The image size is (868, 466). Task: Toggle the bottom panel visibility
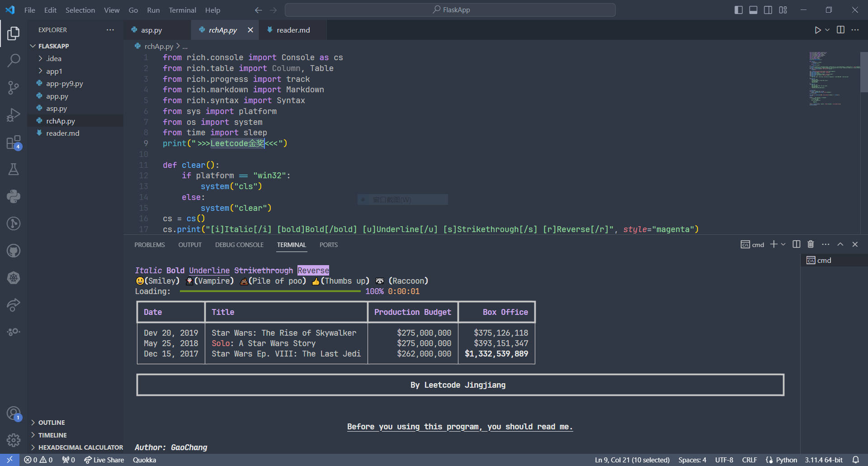tap(753, 10)
